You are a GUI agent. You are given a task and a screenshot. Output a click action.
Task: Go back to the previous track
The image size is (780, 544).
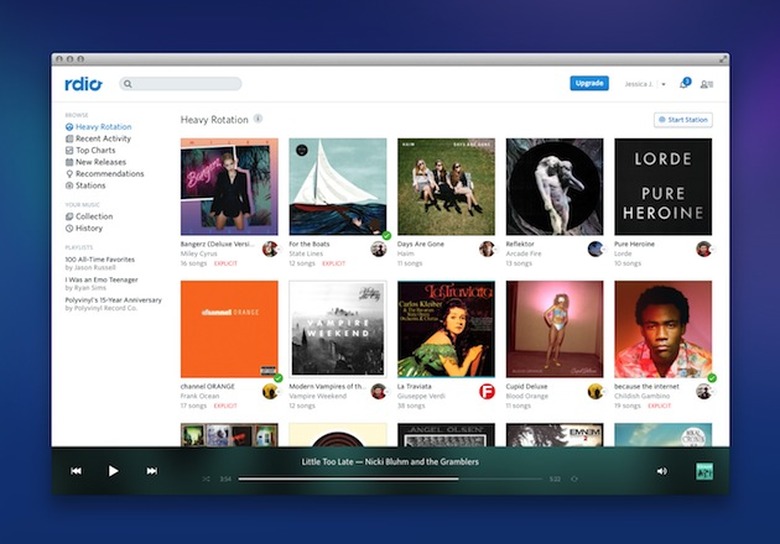click(76, 471)
